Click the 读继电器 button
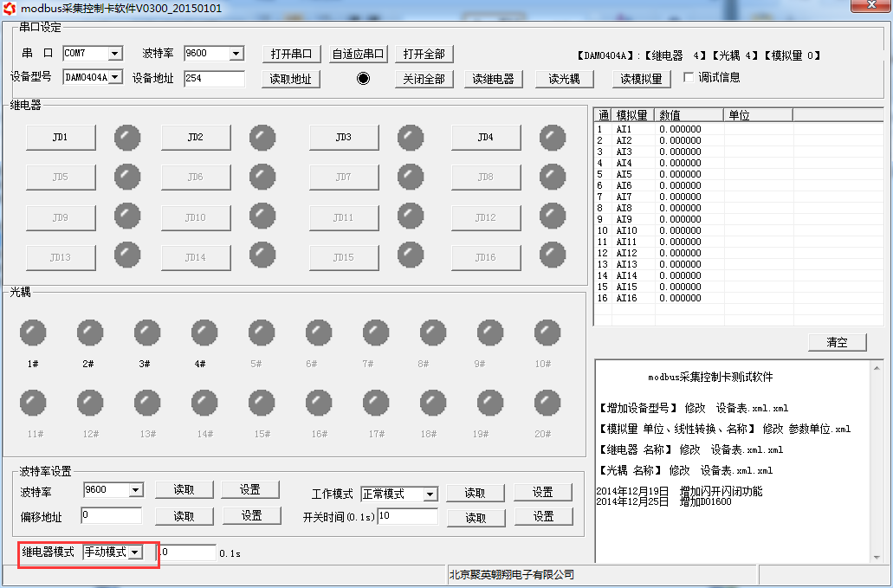Screen dimensions: 893x588 pos(494,79)
